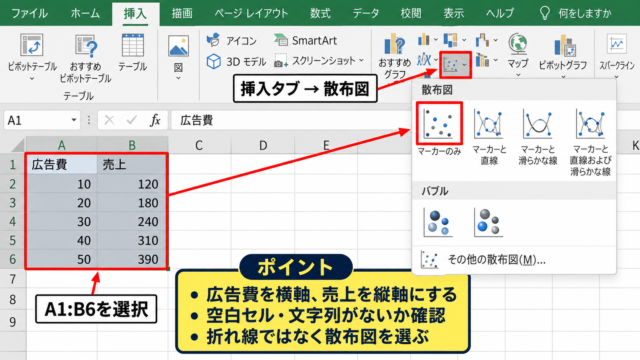Open the スパークライン group
This screenshot has width=640, height=360.
[x=617, y=56]
